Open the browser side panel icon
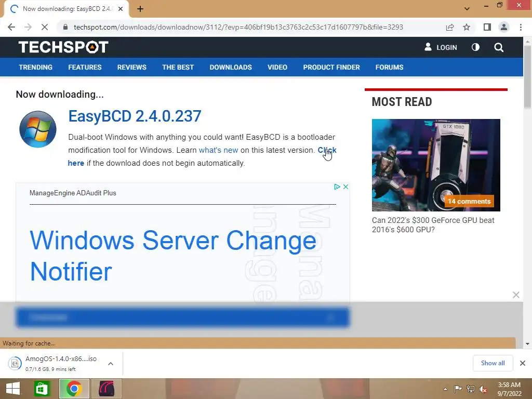Viewport: 532px width, 399px height. click(x=487, y=27)
